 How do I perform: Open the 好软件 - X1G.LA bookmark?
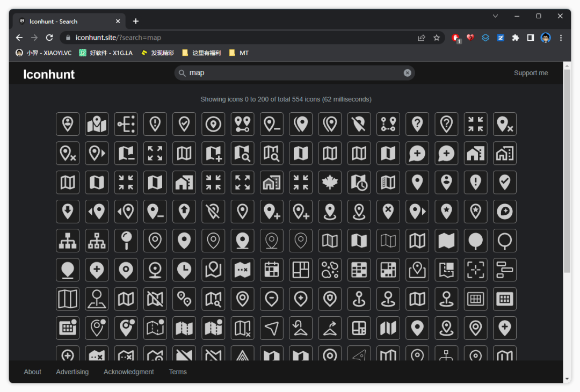point(106,53)
